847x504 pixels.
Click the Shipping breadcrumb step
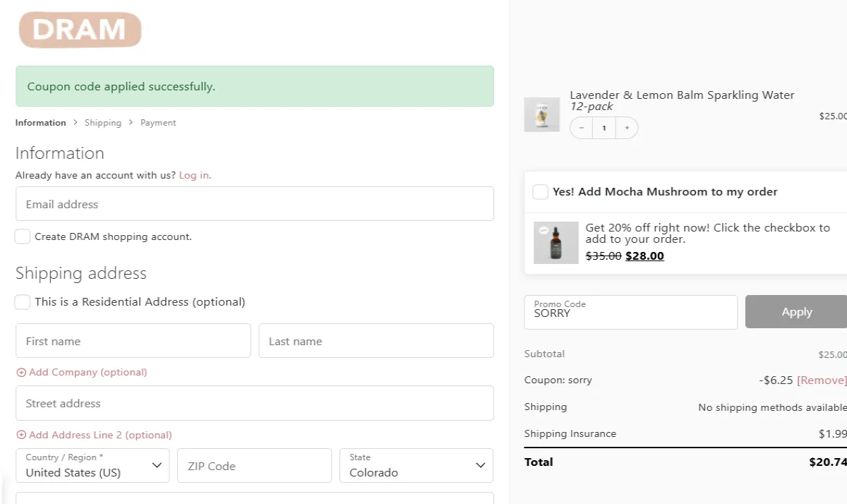103,122
